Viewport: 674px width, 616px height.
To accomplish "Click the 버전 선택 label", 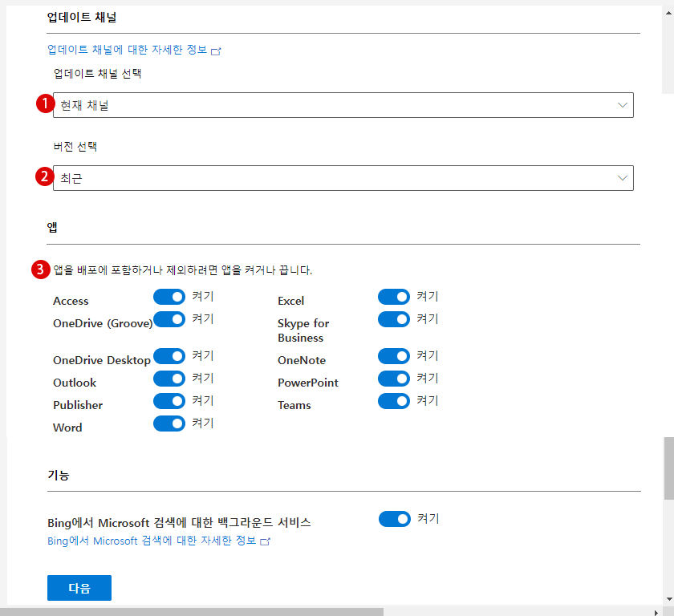I will [75, 147].
